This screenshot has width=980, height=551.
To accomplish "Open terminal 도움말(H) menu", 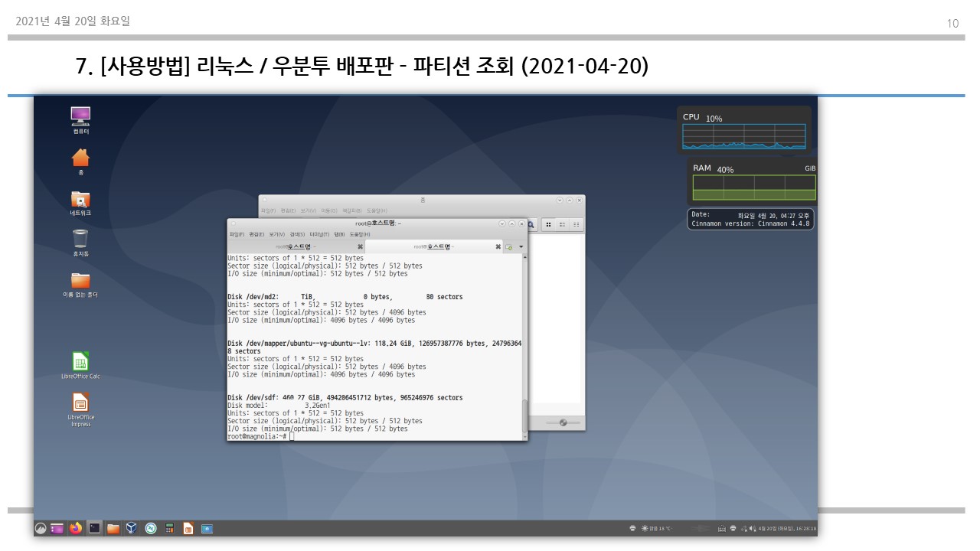I will [360, 234].
